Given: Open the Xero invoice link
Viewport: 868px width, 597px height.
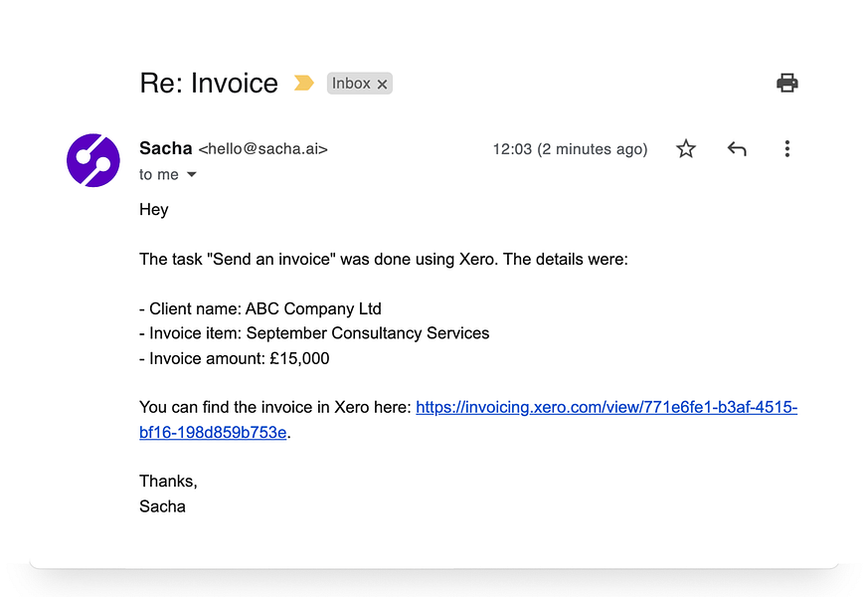Looking at the screenshot, I should pos(468,419).
